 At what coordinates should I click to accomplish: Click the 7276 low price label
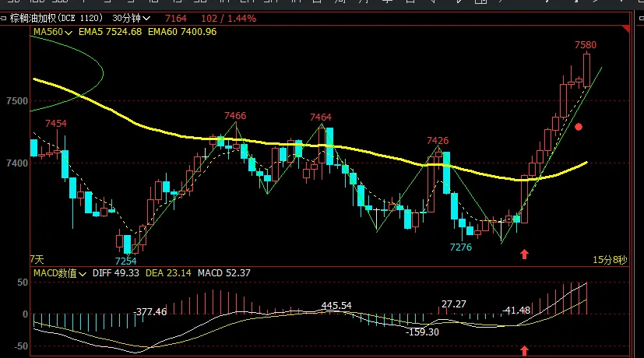461,247
